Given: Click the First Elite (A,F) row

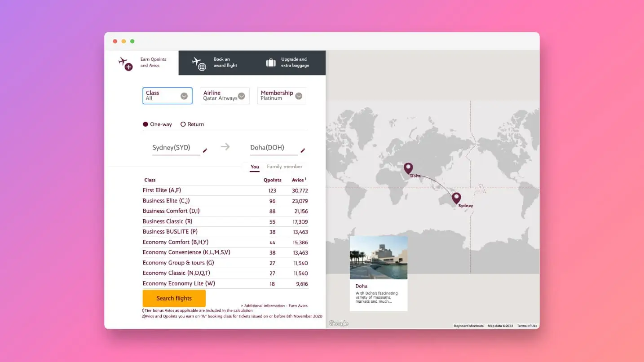Looking at the screenshot, I should pos(225,190).
